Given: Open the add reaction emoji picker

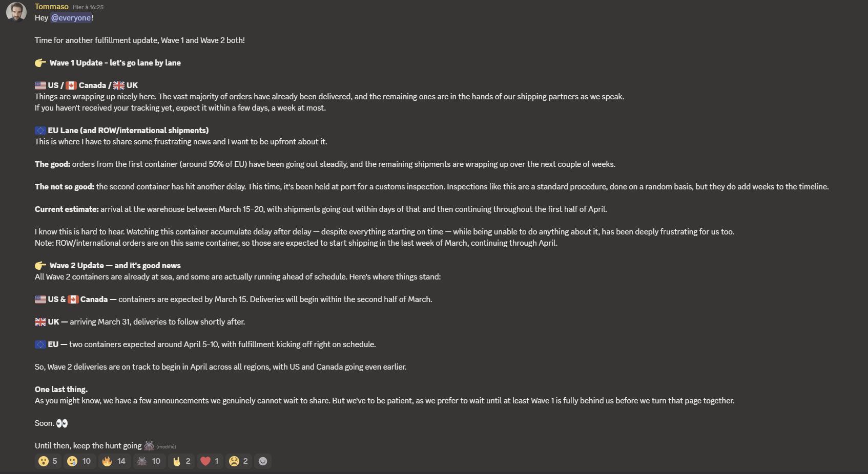Looking at the screenshot, I should (263, 461).
